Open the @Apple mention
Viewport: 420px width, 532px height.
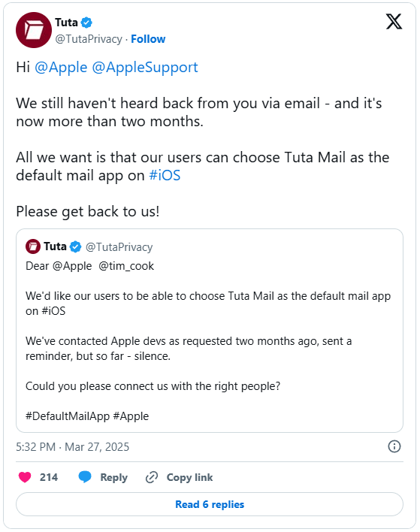pos(61,68)
